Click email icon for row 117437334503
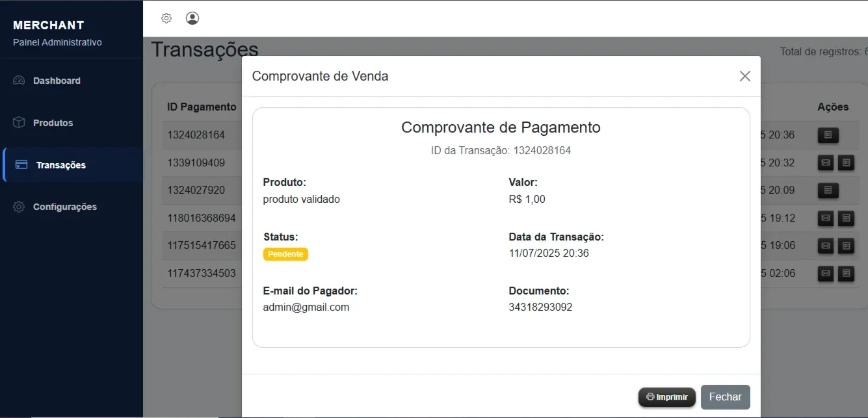 (826, 274)
